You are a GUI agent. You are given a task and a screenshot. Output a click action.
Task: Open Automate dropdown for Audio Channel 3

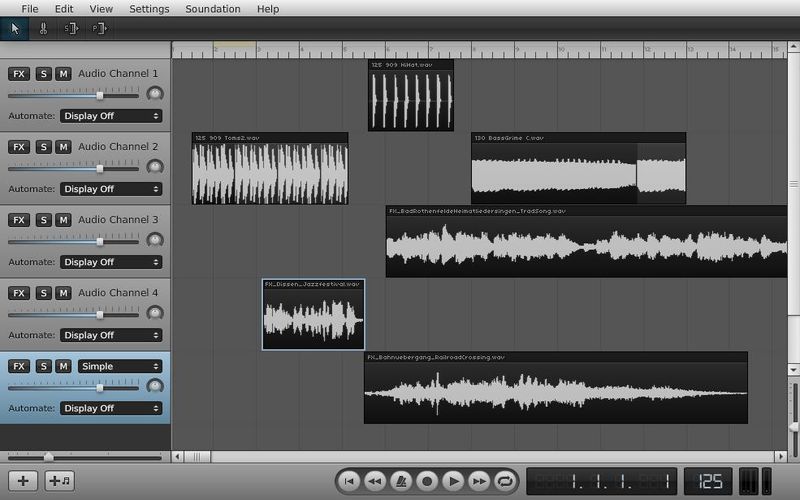tap(111, 262)
